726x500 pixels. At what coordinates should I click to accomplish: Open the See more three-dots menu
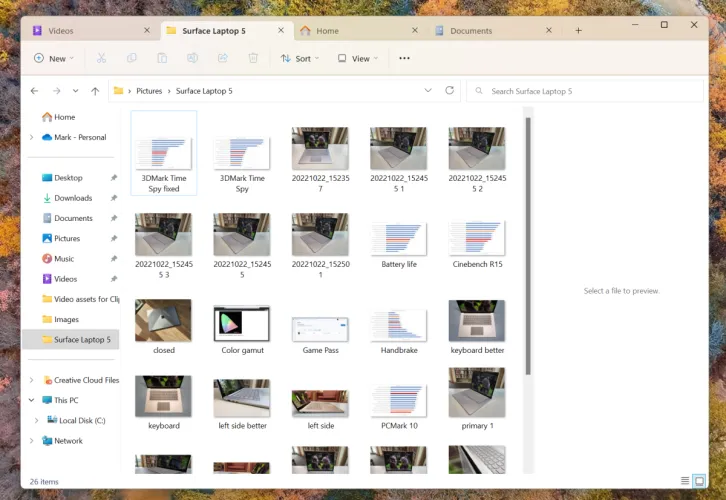(x=404, y=59)
